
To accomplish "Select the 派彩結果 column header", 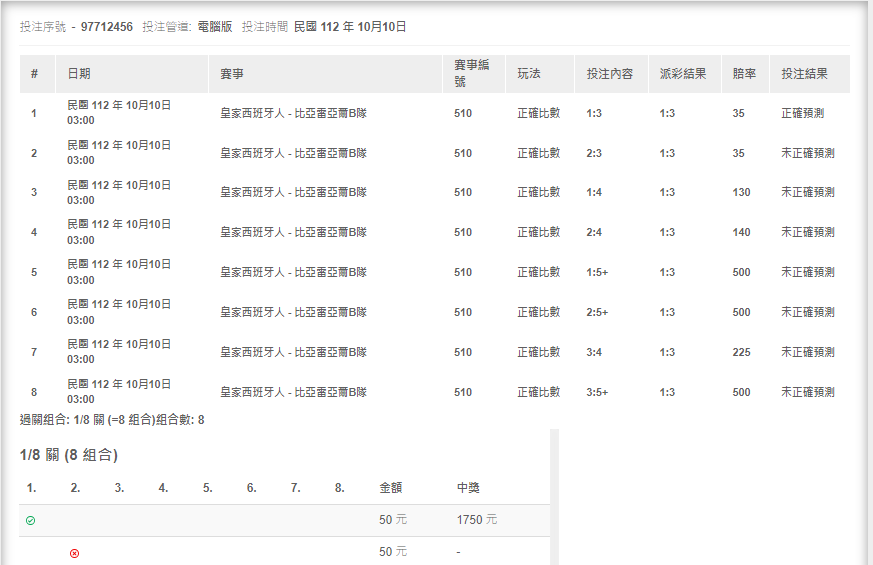I will point(683,73).
